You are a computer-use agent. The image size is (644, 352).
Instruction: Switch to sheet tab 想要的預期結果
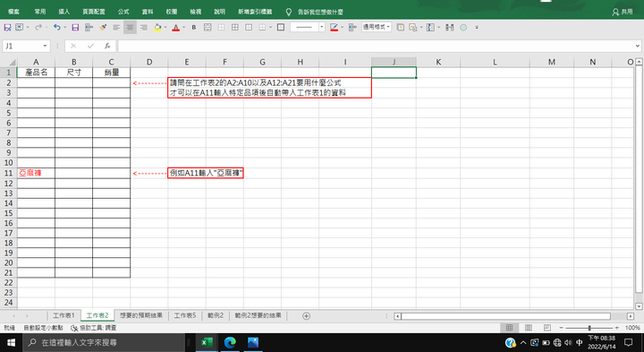[141, 315]
